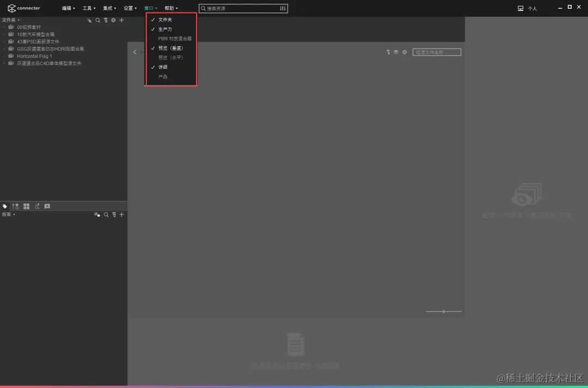This screenshot has height=388, width=588.
Task: Close the open 窗口 menu
Action: (x=150, y=8)
